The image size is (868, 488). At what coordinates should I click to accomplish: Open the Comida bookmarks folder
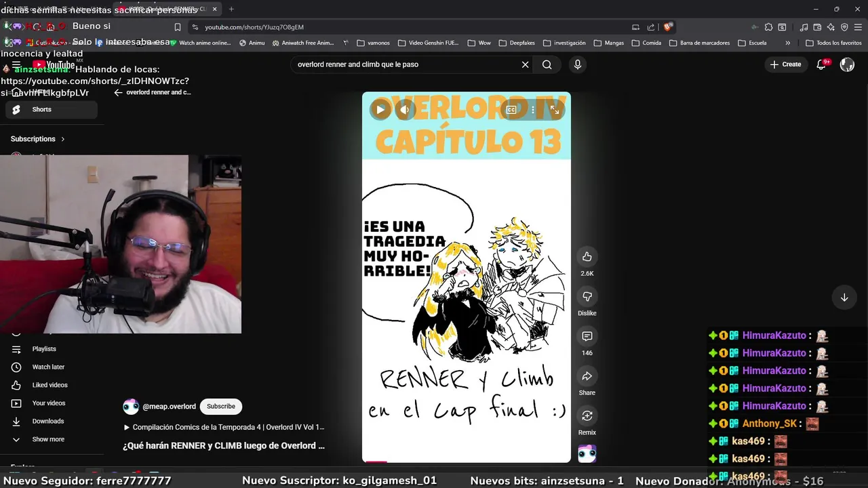646,43
